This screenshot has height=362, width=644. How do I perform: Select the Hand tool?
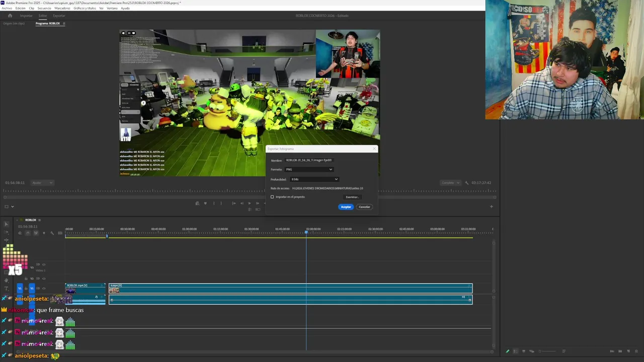tap(6, 280)
